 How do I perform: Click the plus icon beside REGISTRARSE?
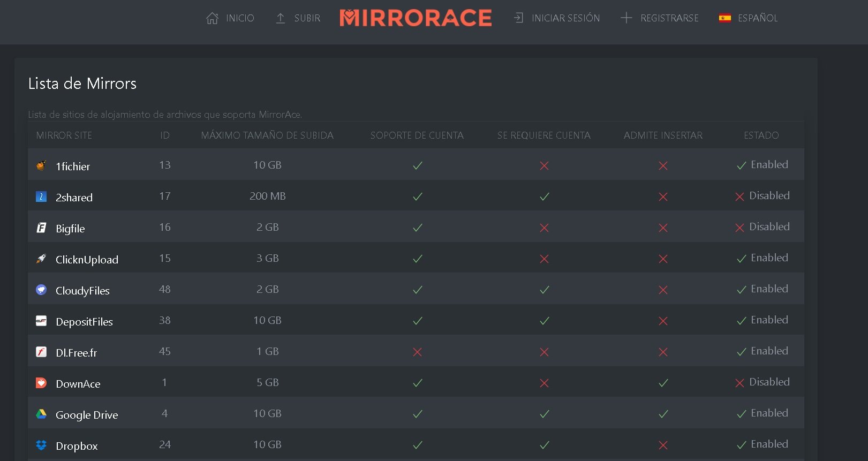point(626,18)
